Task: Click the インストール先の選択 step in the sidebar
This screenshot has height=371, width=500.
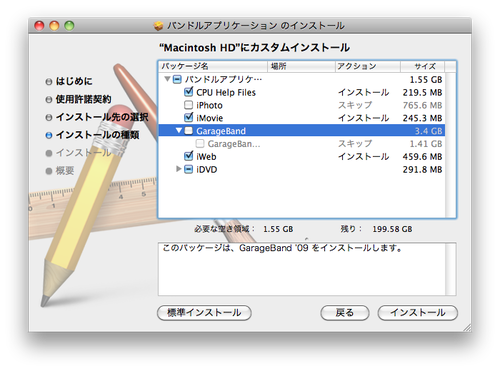Action: 102,117
